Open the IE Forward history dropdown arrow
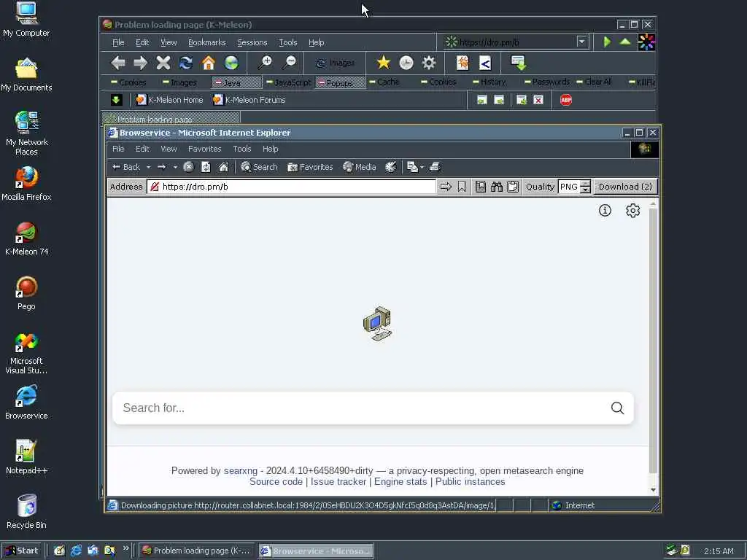The width and height of the screenshot is (747, 560). coord(175,167)
